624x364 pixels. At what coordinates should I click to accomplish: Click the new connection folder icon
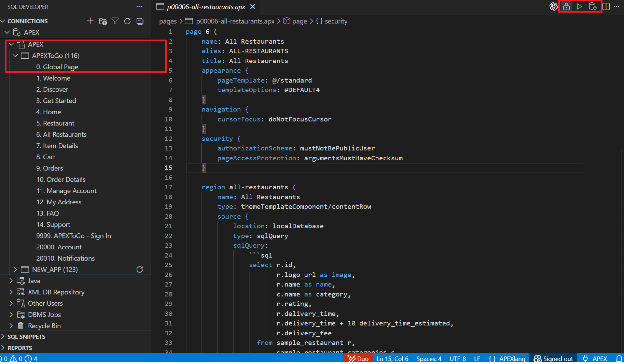point(103,21)
